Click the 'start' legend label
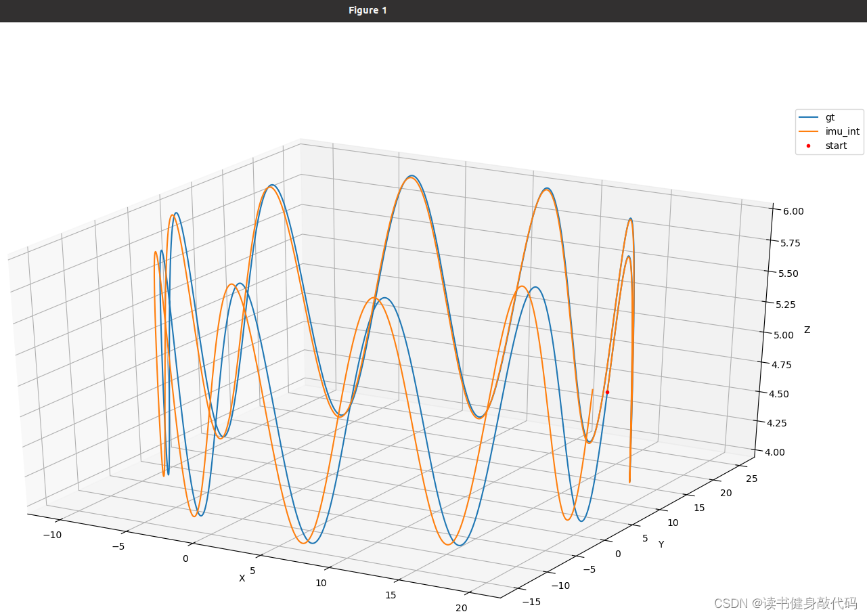The width and height of the screenshot is (867, 616). [x=836, y=146]
